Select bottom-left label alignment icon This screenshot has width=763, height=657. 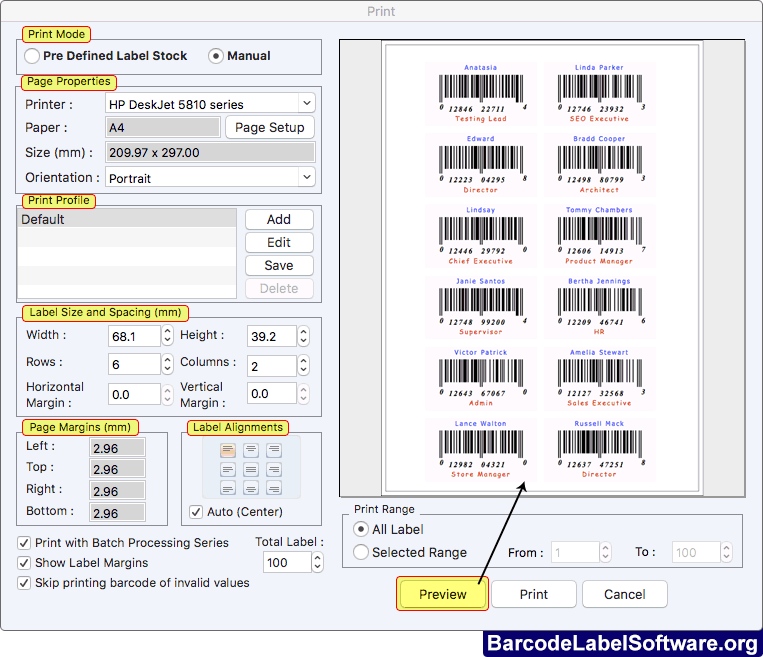[x=228, y=488]
